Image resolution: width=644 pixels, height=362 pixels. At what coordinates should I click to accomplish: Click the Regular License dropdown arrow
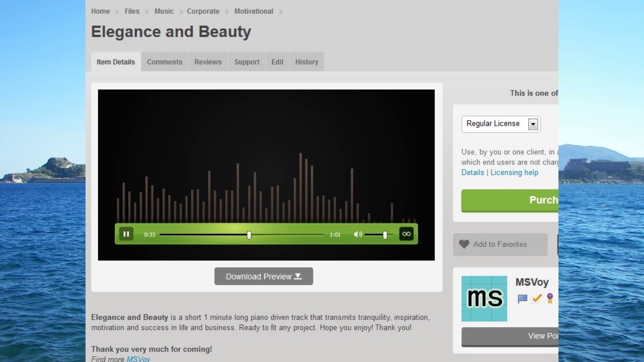[533, 124]
